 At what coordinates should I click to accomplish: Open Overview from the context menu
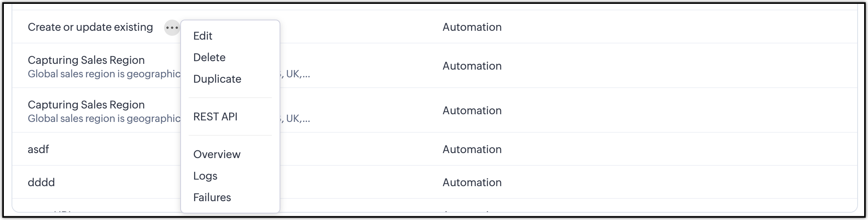coord(217,154)
